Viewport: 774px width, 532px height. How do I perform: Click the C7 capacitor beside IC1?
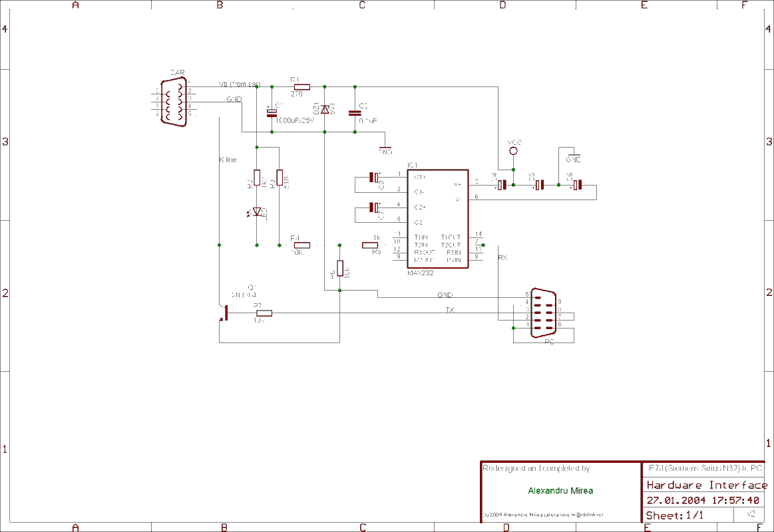[374, 207]
